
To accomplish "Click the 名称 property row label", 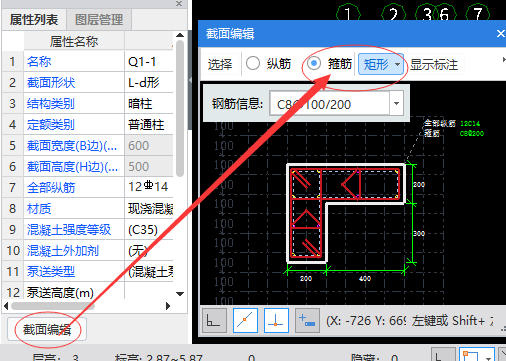I will (39, 62).
